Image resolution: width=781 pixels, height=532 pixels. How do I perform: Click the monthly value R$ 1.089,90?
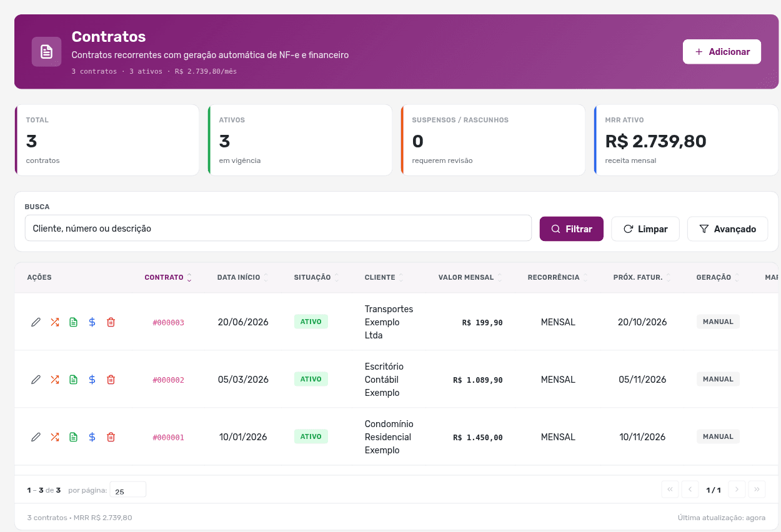[x=478, y=380]
